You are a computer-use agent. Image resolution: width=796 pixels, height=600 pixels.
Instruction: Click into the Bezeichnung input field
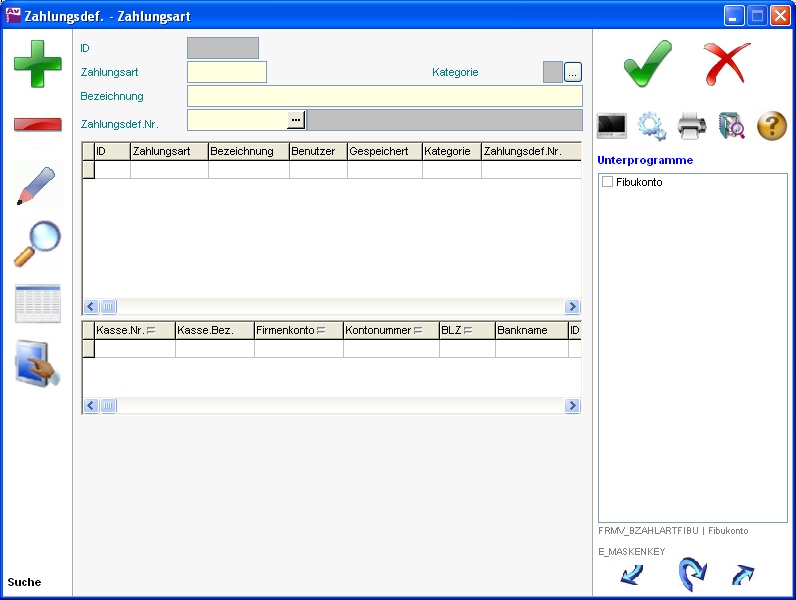click(384, 96)
